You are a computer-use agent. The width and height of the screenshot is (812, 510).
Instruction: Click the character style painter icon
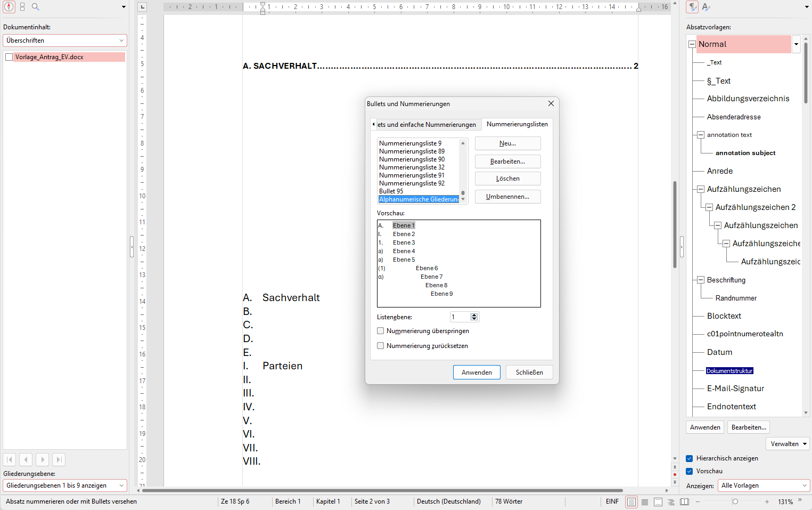pyautogui.click(x=705, y=6)
